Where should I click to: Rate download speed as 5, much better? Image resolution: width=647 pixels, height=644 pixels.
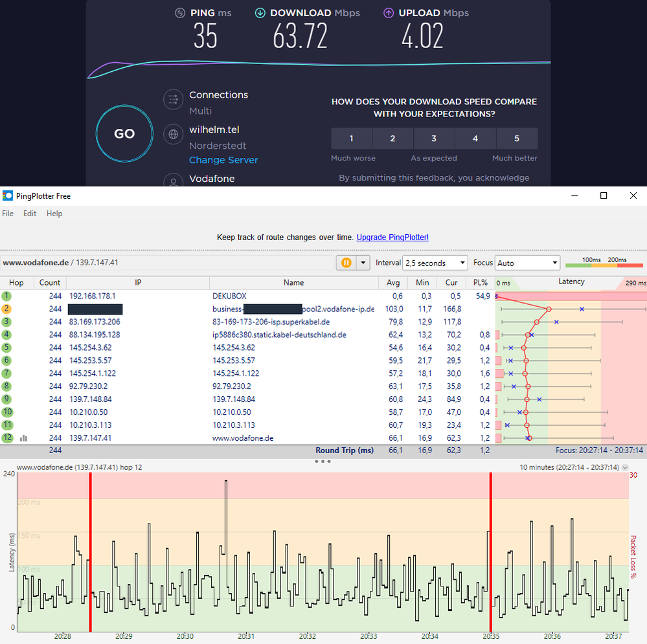(517, 139)
